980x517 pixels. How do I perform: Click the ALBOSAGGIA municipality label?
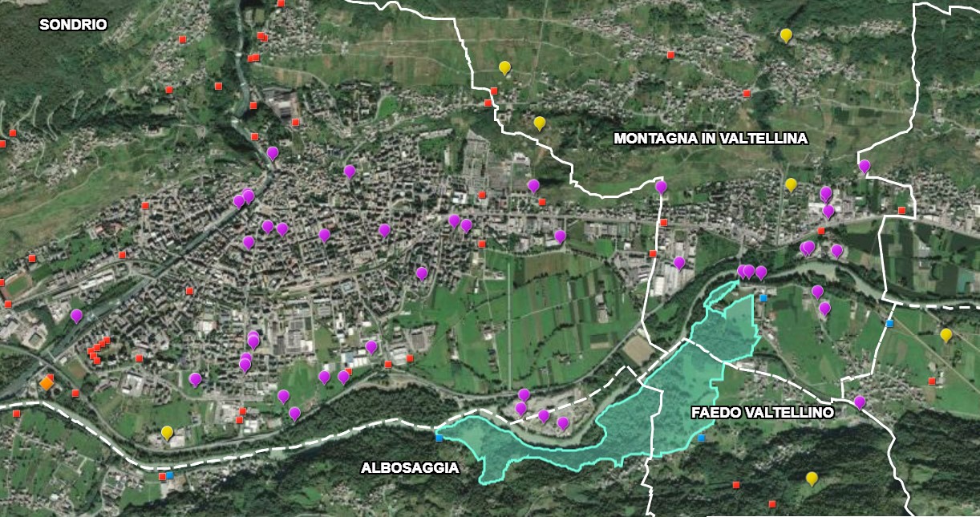pos(409,467)
